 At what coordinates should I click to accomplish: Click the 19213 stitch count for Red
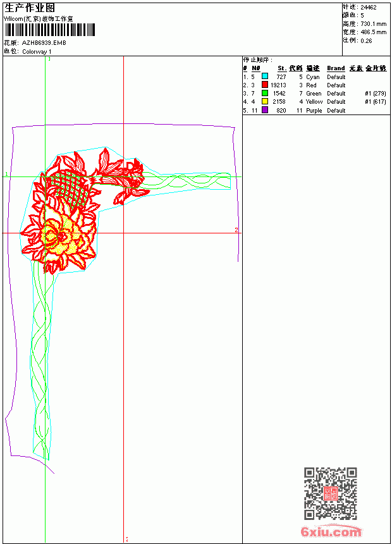tap(278, 85)
